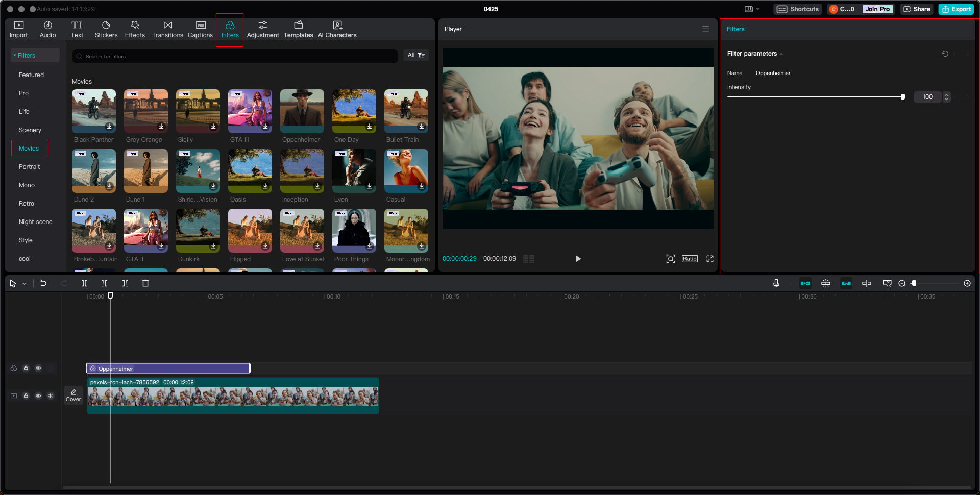Click the Undo icon above the timeline
Viewport: 980px width, 495px height.
coord(43,283)
